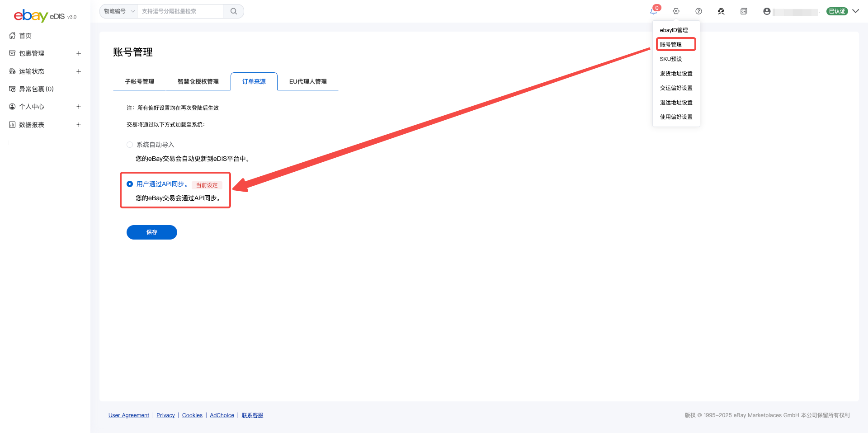Click the language switch icon

tap(744, 11)
